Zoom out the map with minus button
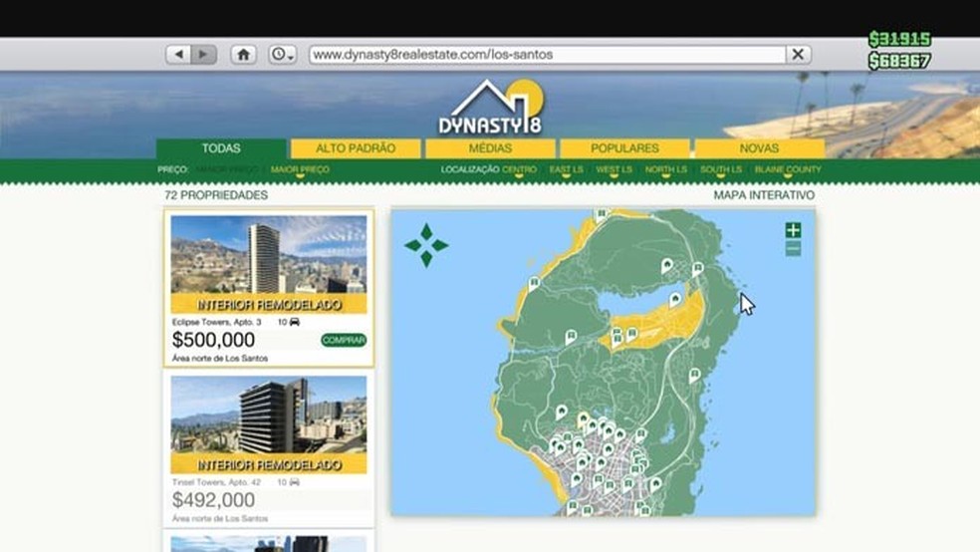The width and height of the screenshot is (980, 552). pos(793,249)
